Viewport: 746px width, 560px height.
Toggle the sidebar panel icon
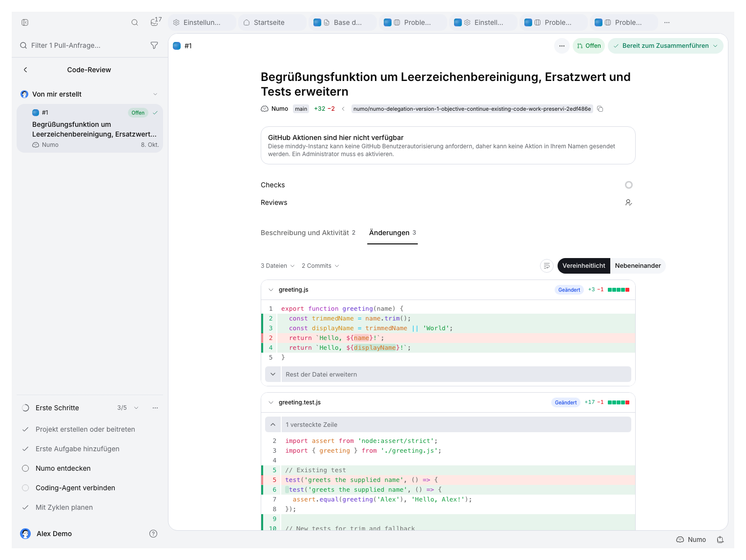click(x=25, y=22)
